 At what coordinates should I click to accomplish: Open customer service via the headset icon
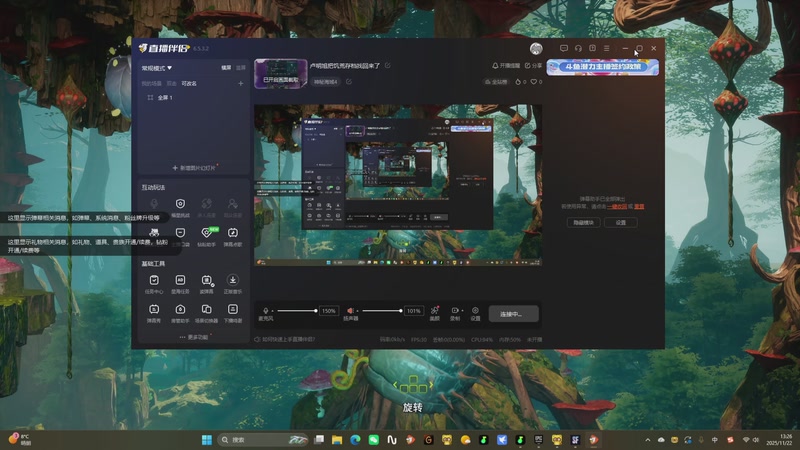578,48
